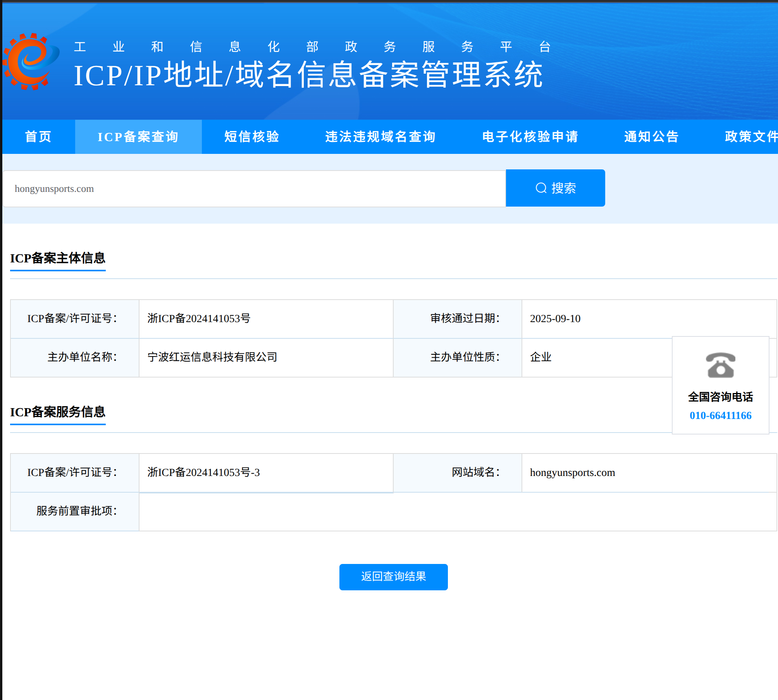Switch to 电子化核验申请 tab
Image resolution: width=778 pixels, height=700 pixels.
click(530, 136)
